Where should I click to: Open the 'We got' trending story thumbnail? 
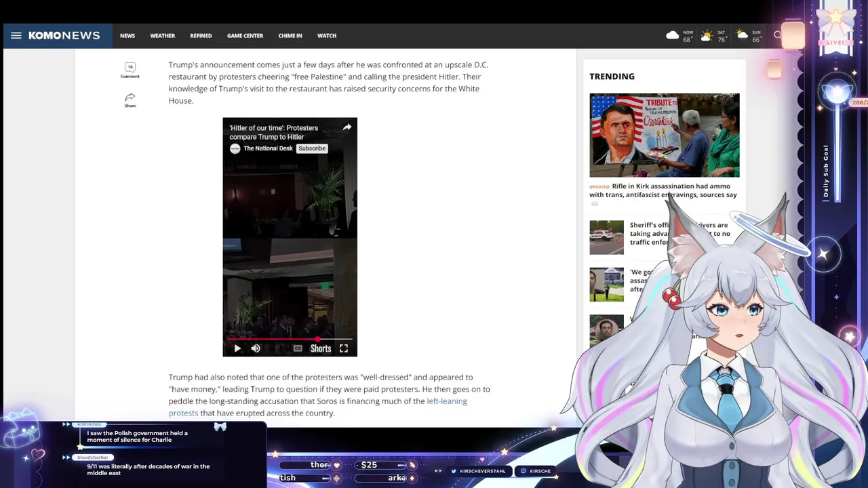tap(606, 285)
